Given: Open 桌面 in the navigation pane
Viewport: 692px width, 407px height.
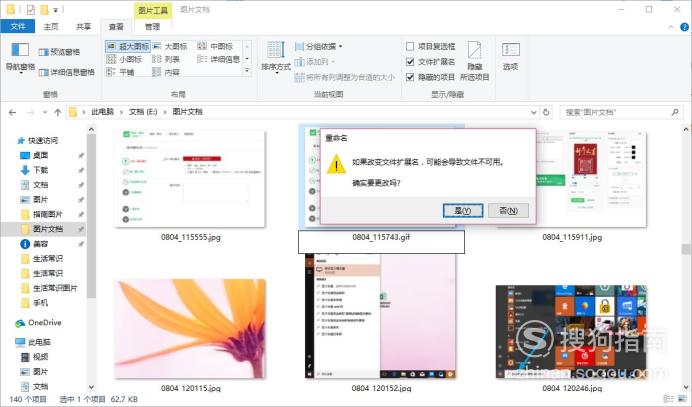Looking at the screenshot, I should click(x=34, y=155).
